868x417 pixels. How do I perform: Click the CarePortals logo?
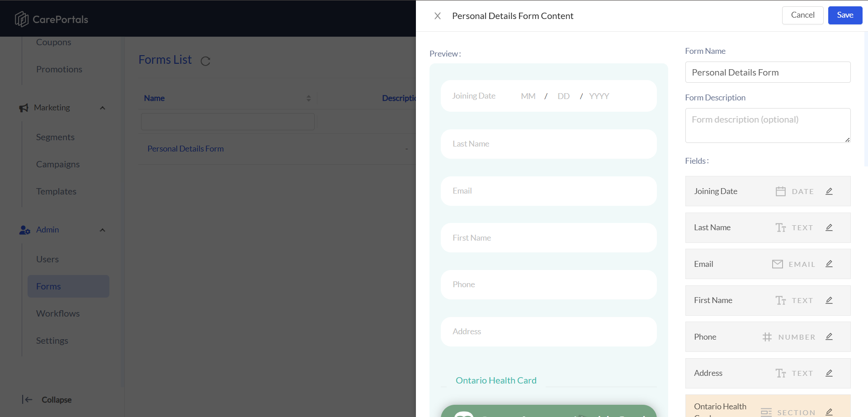pyautogui.click(x=52, y=19)
